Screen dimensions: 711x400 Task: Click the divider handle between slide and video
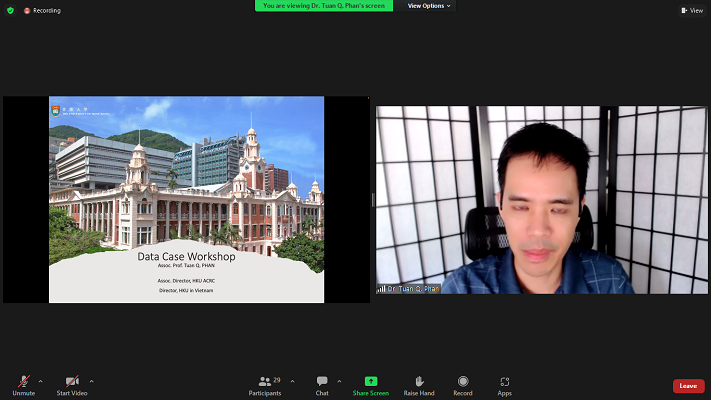coord(373,199)
